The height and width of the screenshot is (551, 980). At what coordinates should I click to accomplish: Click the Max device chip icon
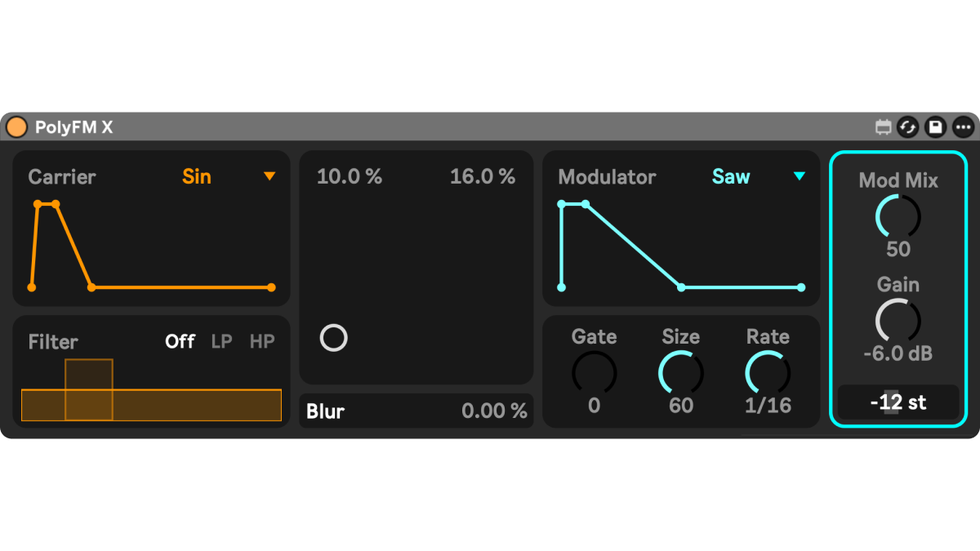[883, 127]
